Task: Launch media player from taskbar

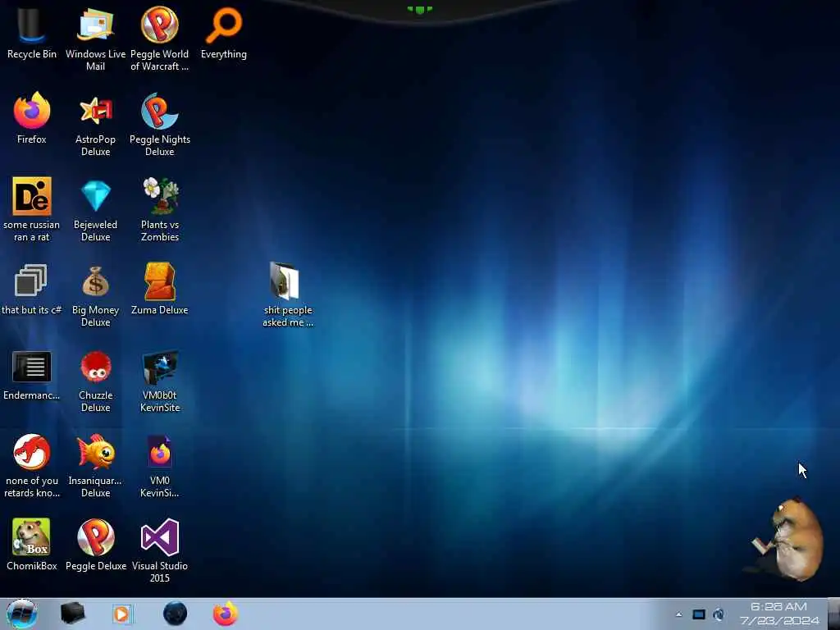Action: (x=122, y=614)
